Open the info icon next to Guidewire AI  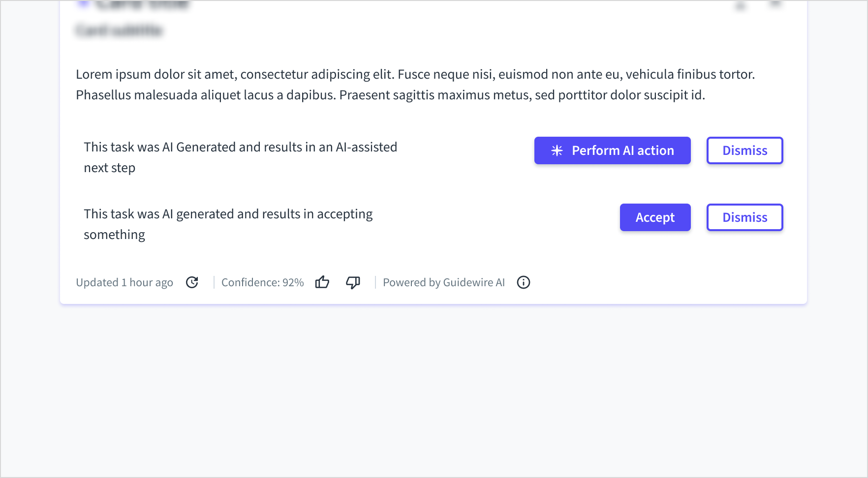[x=524, y=282]
